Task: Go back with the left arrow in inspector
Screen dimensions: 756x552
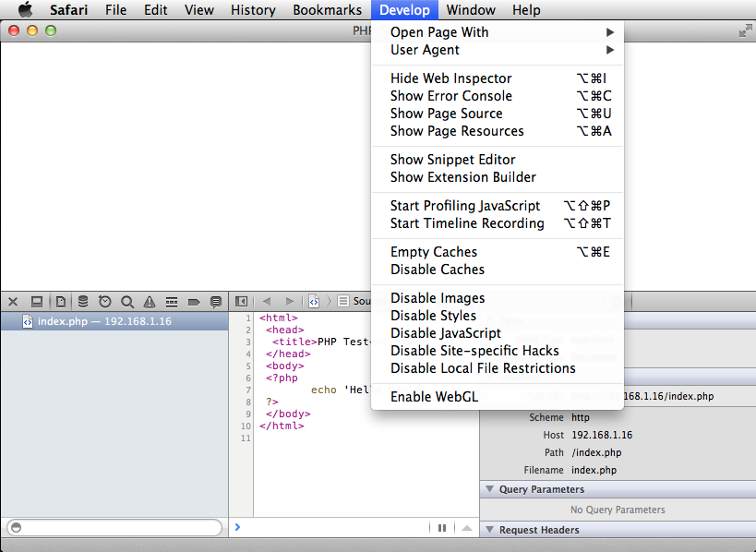Action: (x=267, y=301)
